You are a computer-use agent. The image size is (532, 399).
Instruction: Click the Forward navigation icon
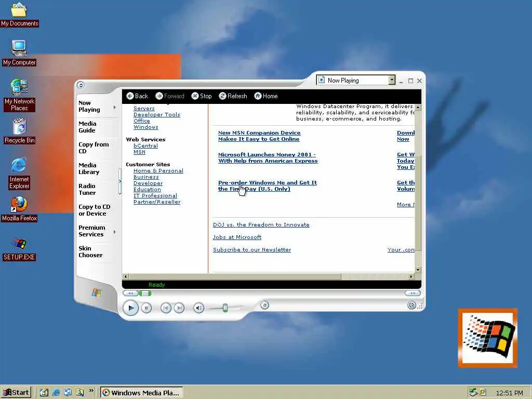[x=159, y=96]
